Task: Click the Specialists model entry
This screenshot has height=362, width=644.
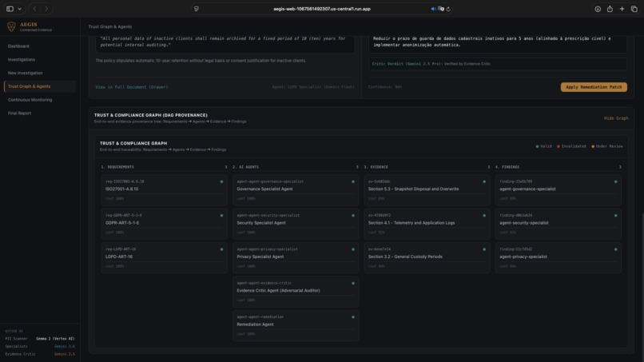Action: click(x=40, y=346)
